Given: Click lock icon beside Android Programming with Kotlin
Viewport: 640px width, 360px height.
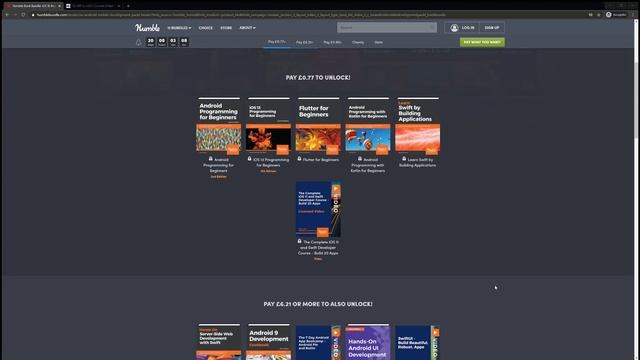Looking at the screenshot, I should click(x=360, y=159).
